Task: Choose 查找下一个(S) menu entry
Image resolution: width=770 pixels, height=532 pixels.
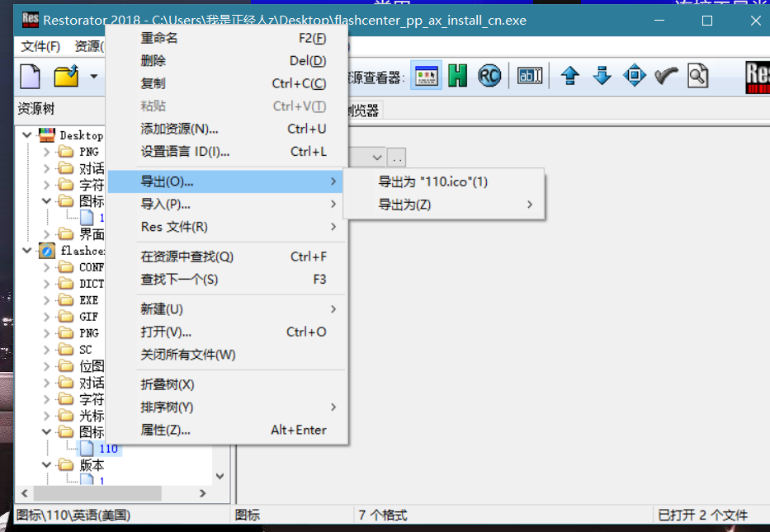Action: tap(227, 280)
